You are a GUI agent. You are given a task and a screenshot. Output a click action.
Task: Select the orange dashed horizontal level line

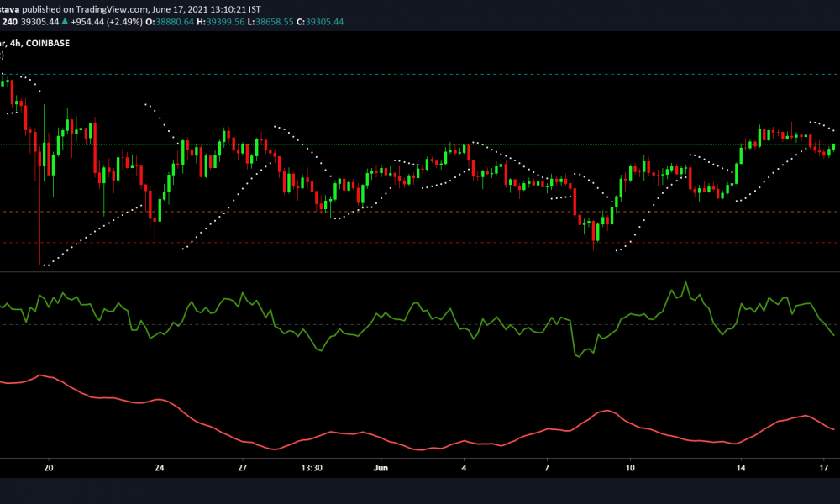tap(420, 212)
